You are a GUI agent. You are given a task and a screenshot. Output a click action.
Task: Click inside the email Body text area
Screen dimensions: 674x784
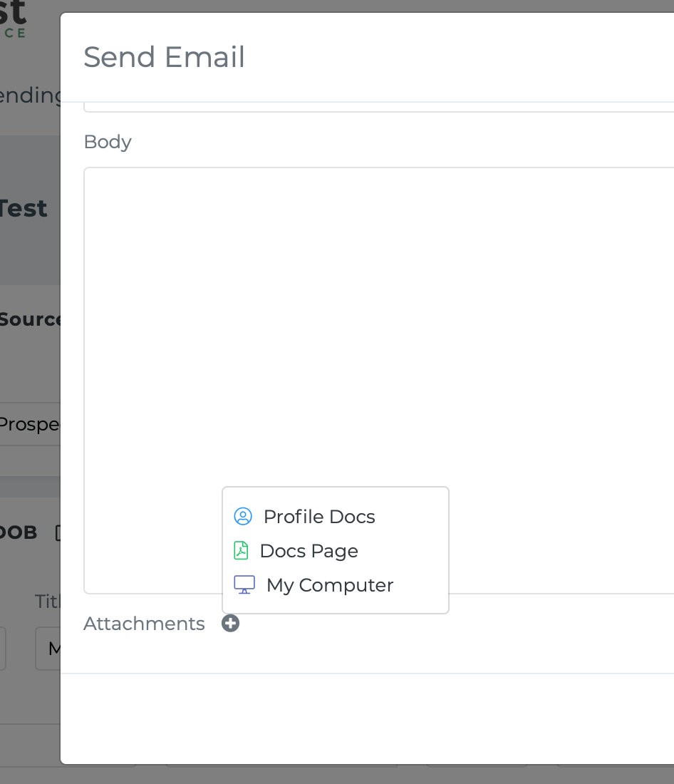(x=379, y=325)
